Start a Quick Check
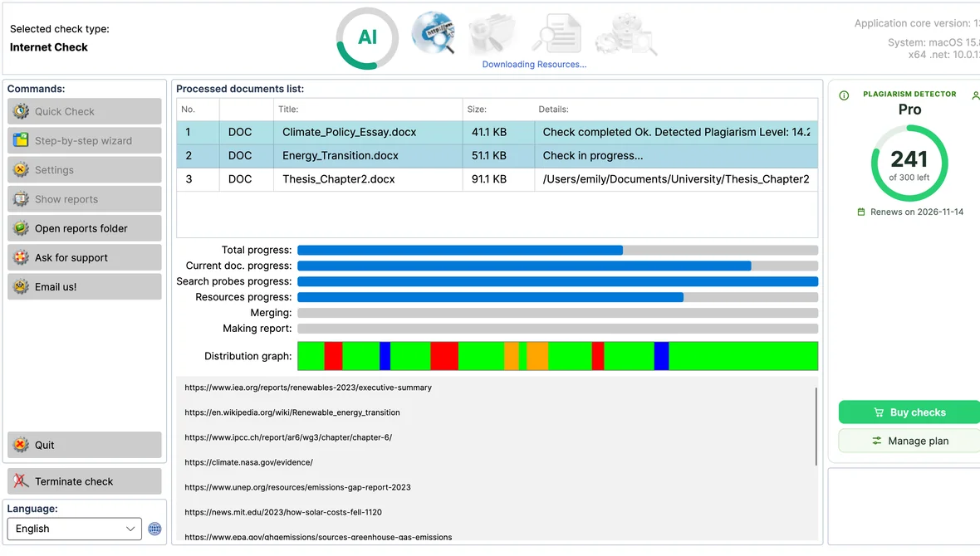This screenshot has height=556, width=980. pos(85,111)
